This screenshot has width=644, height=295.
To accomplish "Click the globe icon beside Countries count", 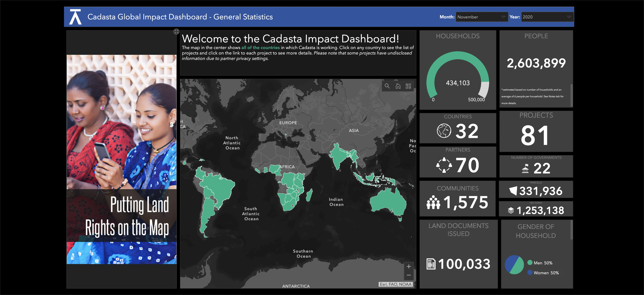I will 444,131.
